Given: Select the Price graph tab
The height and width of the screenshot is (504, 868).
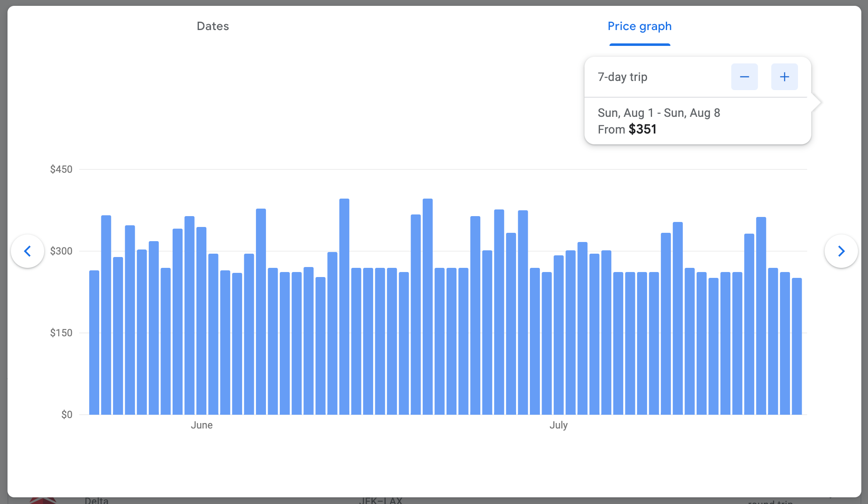Looking at the screenshot, I should click(x=639, y=26).
